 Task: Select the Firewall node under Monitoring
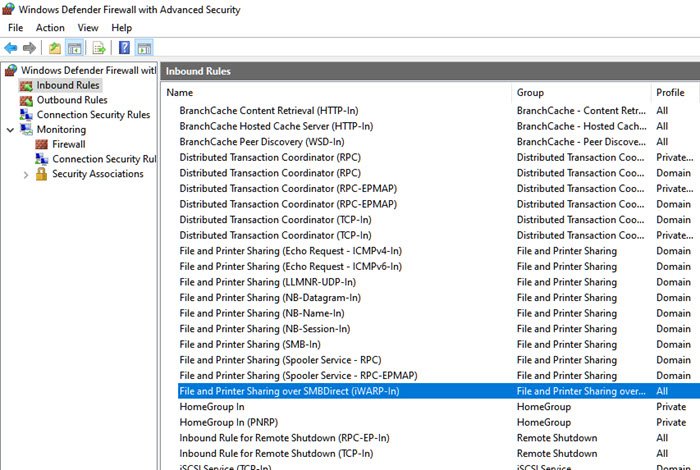click(x=69, y=144)
